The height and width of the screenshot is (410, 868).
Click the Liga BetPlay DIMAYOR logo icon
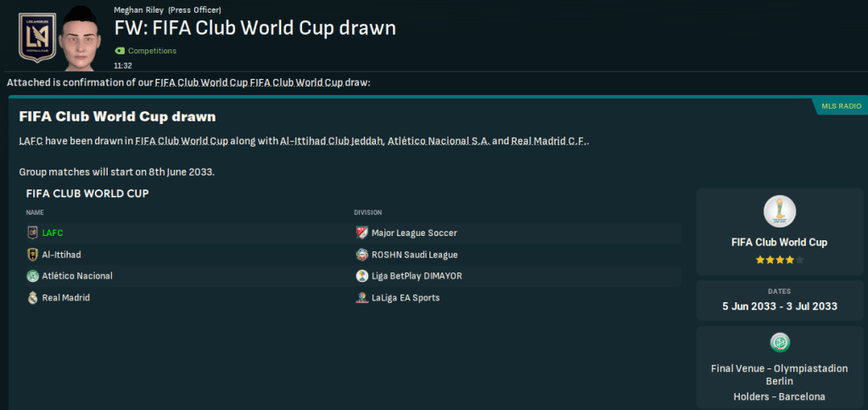(x=362, y=276)
